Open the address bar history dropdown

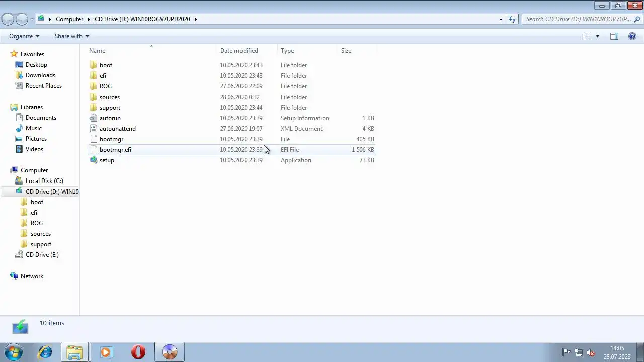(501, 19)
